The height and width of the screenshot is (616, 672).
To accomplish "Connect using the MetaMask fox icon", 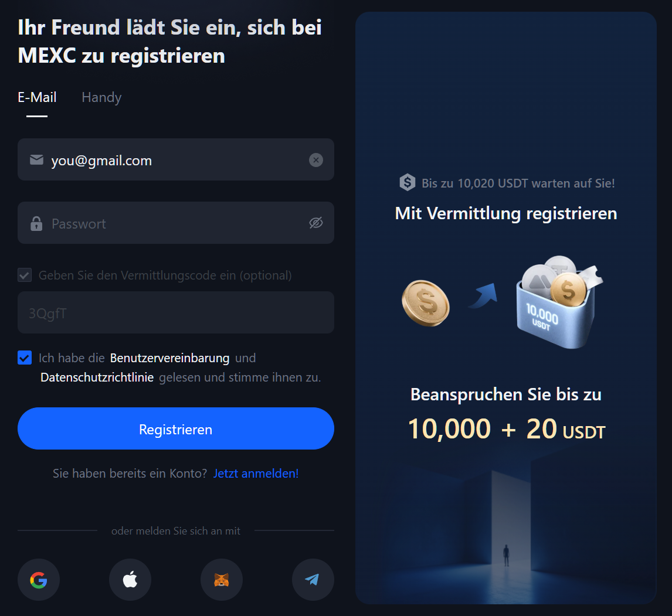I will [222, 580].
